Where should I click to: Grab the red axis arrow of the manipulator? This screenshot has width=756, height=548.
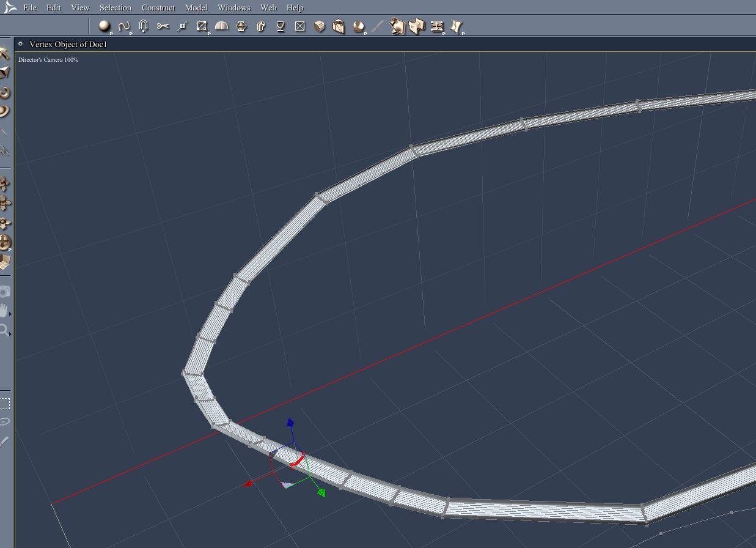pos(248,484)
